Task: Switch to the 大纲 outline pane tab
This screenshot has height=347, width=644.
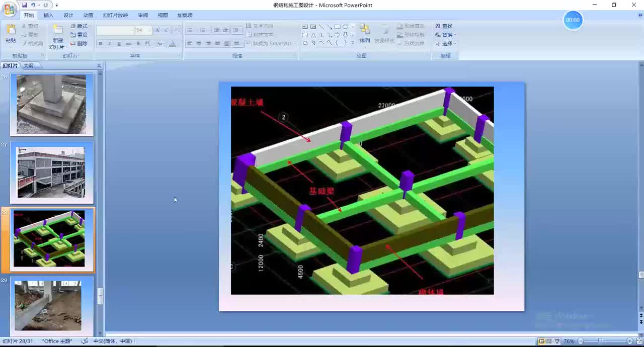Action: [x=28, y=66]
